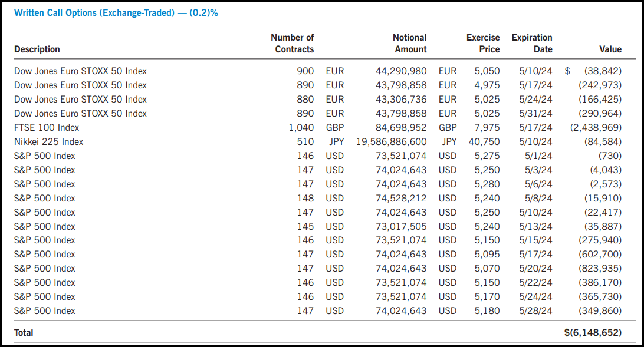Select the FTSE 100 Index row label
Viewport: 644px width, 347px height.
[47, 127]
